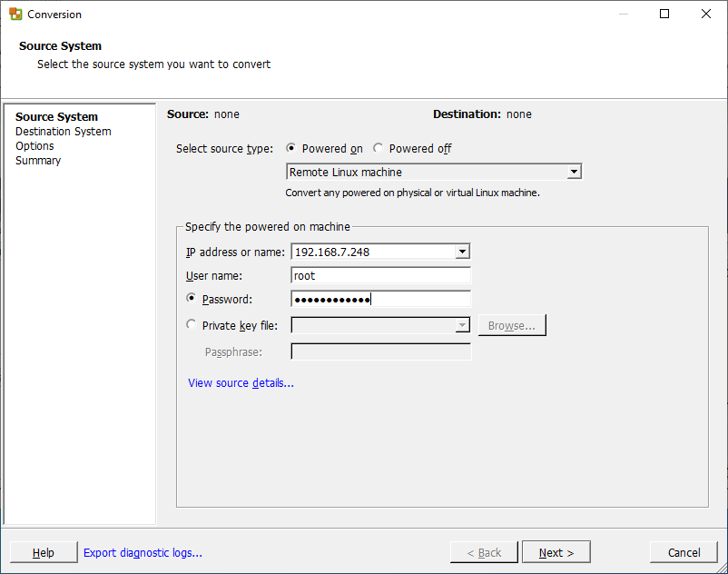Viewport: 728px width, 574px height.
Task: Choose Password authentication radio button
Action: tap(191, 298)
